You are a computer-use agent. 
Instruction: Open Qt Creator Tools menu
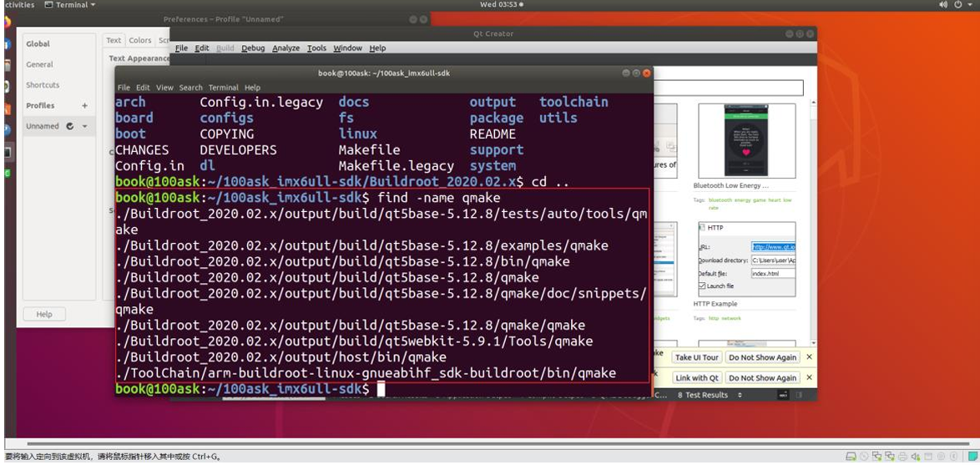coord(317,48)
